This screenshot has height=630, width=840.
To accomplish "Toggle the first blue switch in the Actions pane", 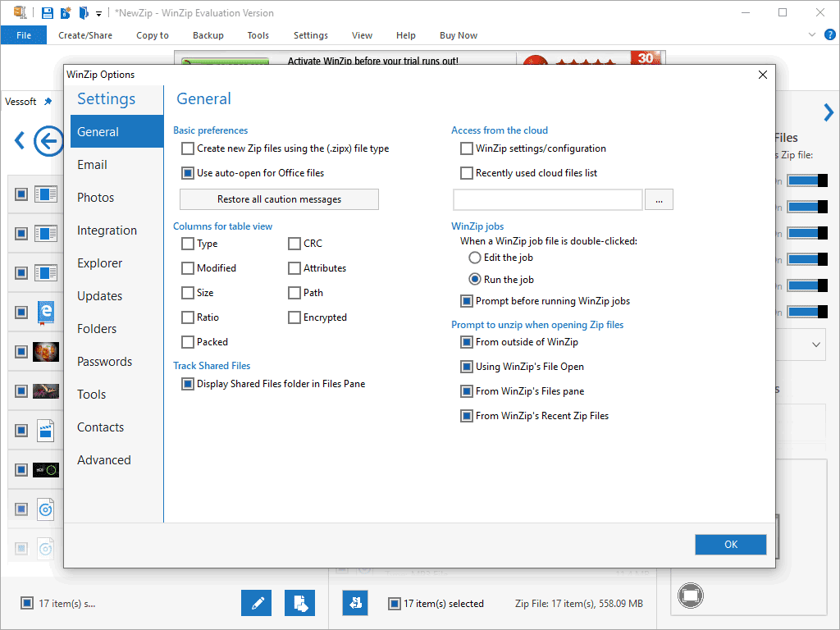I will coord(807,180).
